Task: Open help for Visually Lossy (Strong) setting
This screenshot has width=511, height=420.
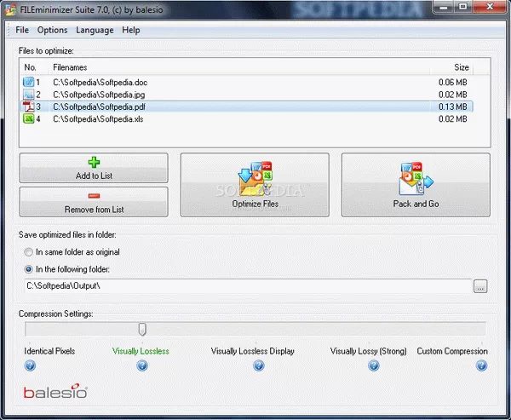Action: (374, 365)
